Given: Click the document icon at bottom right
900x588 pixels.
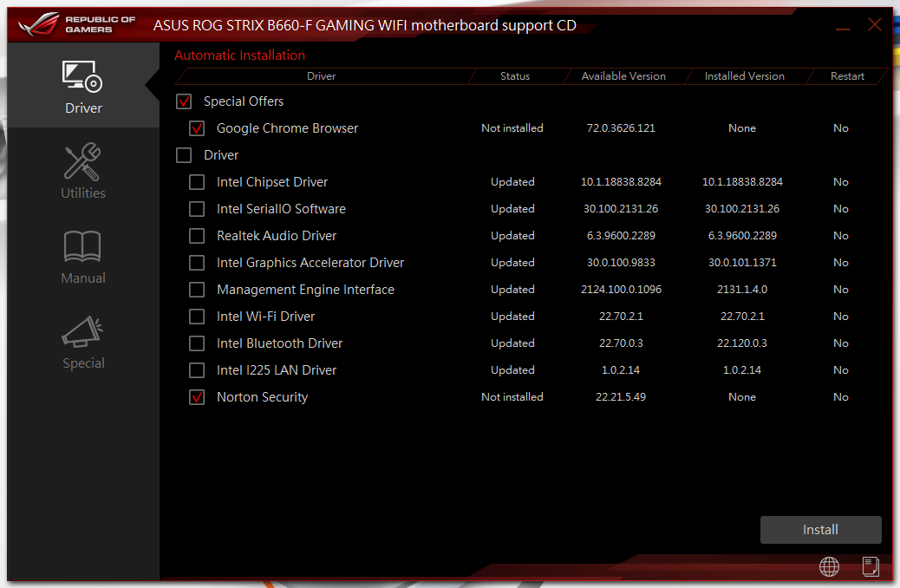Looking at the screenshot, I should point(871,566).
